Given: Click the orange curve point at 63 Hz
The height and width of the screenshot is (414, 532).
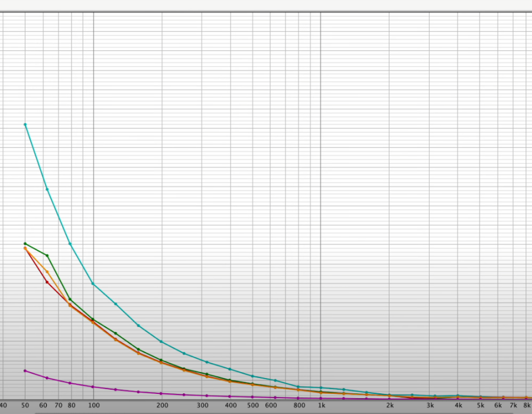Looking at the screenshot, I should click(47, 271).
